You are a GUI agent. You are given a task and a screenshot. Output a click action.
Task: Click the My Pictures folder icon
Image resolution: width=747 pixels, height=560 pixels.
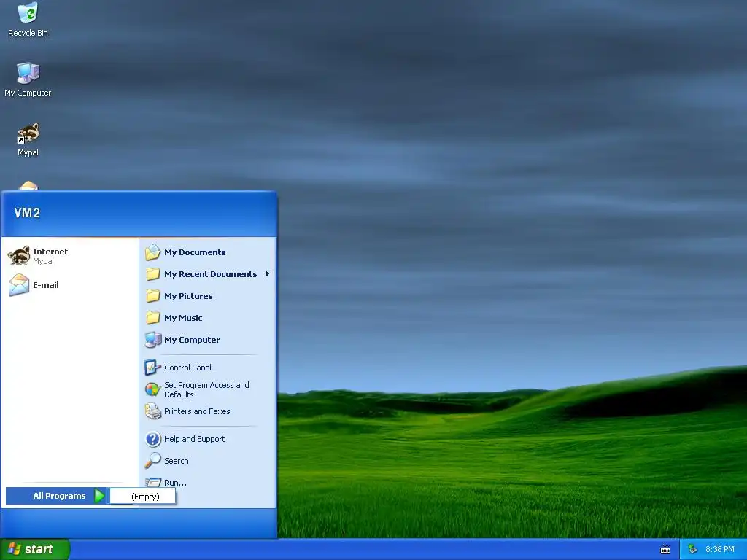pos(152,296)
